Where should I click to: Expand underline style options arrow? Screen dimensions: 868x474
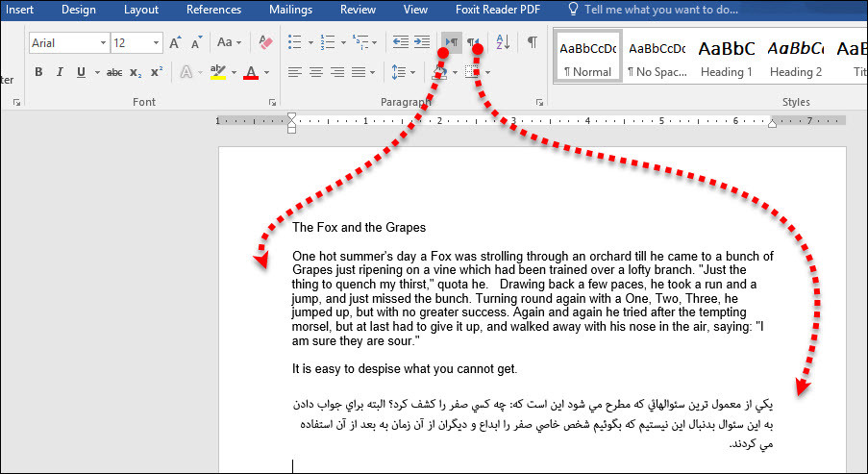(97, 72)
